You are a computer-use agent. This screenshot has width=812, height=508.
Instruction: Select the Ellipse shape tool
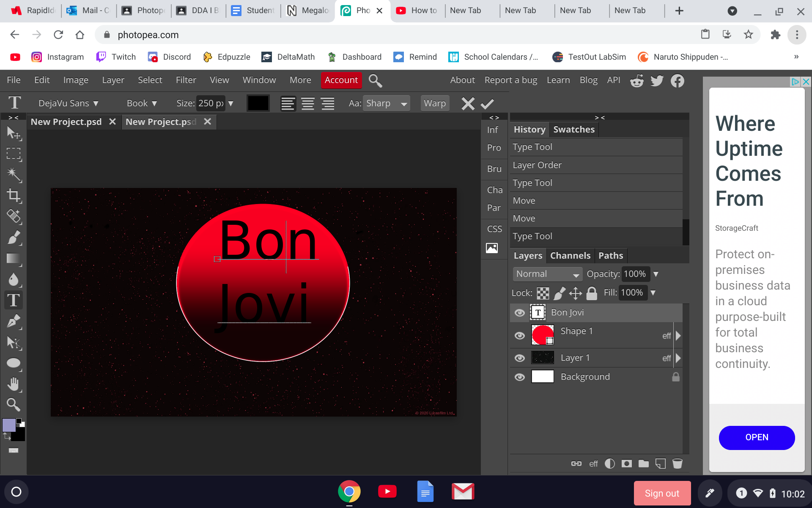point(14,363)
